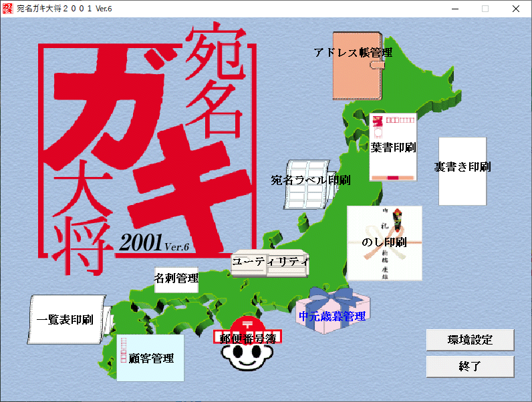Open 名刺管理 business card icon
Screen dimensions: 532x402
point(176,279)
